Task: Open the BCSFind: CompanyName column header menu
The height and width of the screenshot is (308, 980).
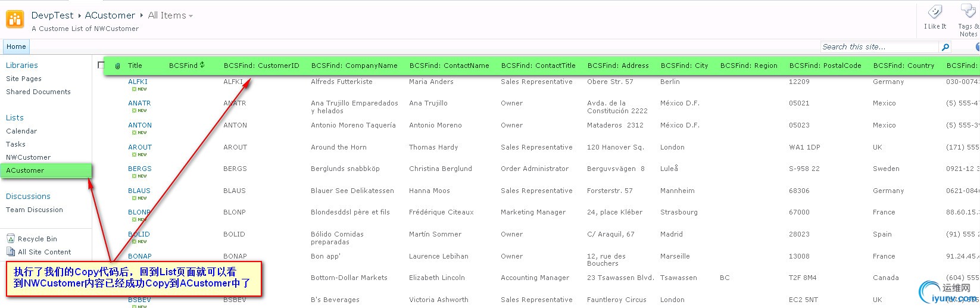Action: point(354,66)
